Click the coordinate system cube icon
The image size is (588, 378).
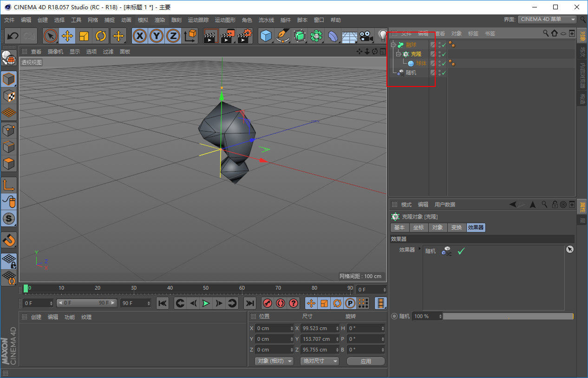click(190, 36)
